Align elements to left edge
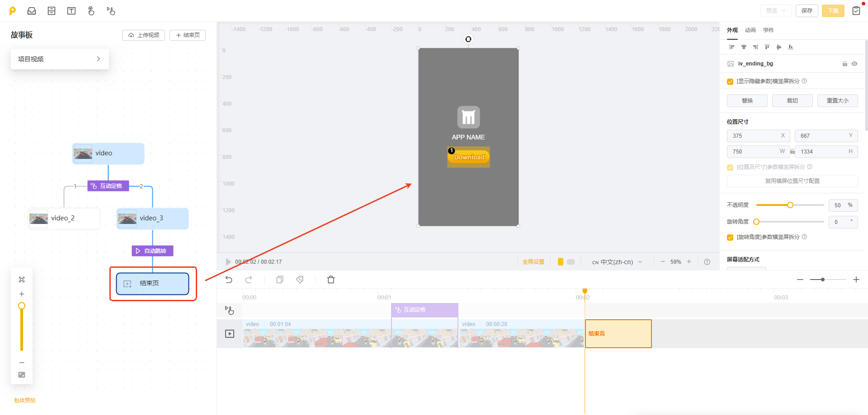This screenshot has width=868, height=415. point(732,47)
